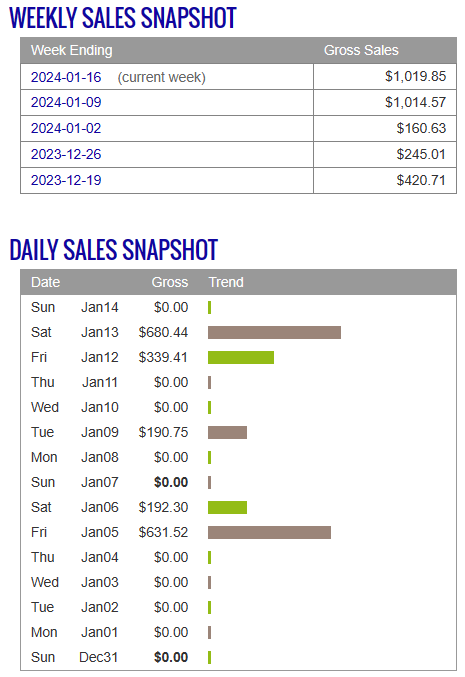The image size is (465, 677).
Task: Open the 2024-01-09 week ending link
Action: point(66,102)
